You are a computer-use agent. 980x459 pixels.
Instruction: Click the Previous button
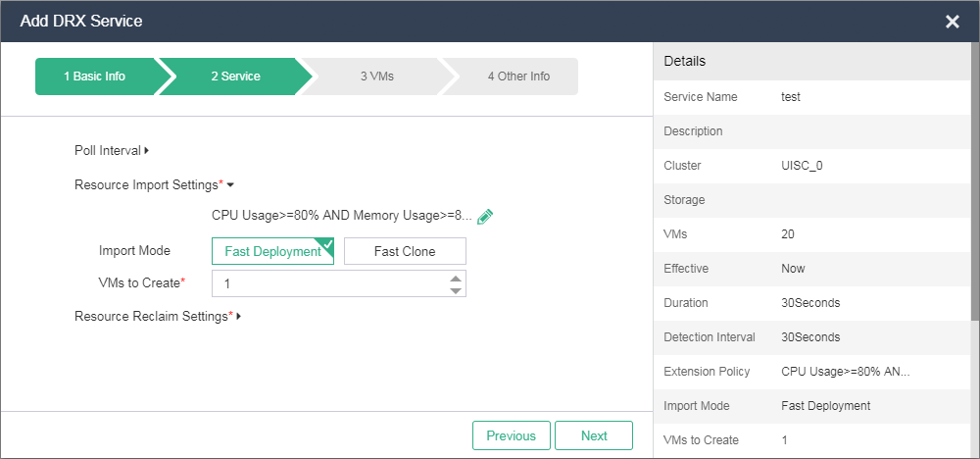511,435
